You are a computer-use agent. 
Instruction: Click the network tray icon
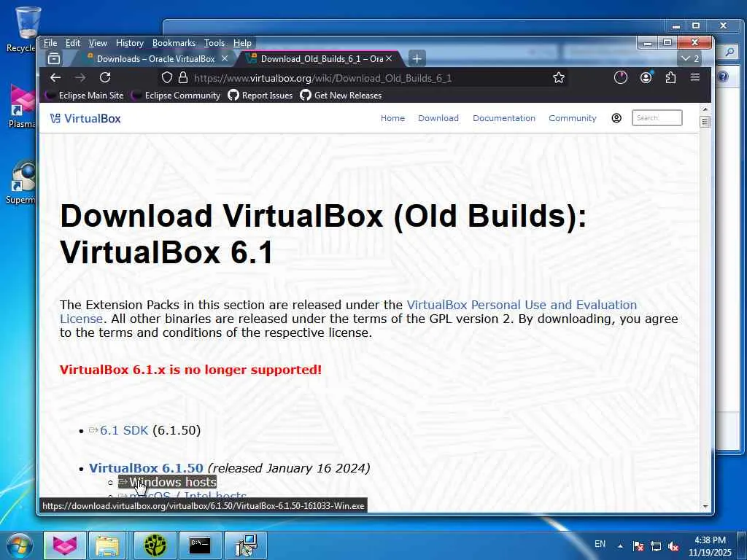656,546
